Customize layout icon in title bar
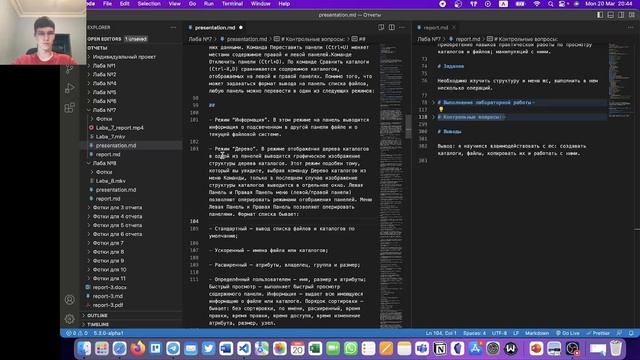Viewport: 640px width, 360px height. click(632, 15)
